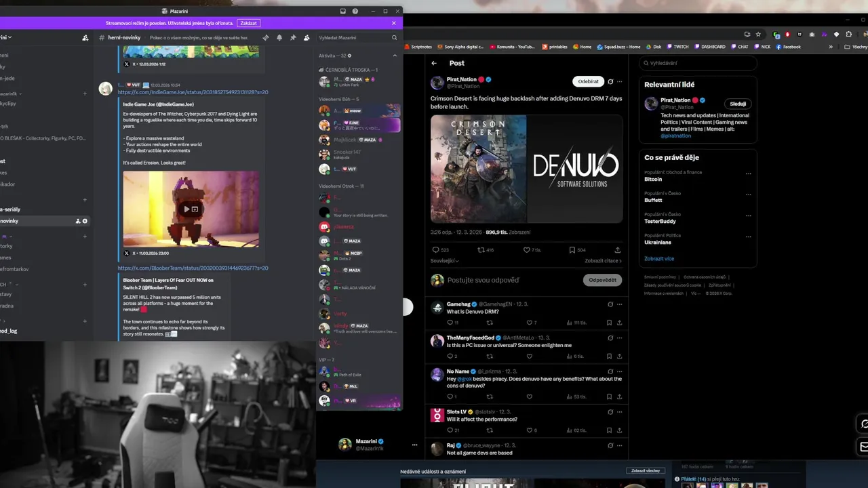Toggle Discord member list icon

click(x=307, y=38)
